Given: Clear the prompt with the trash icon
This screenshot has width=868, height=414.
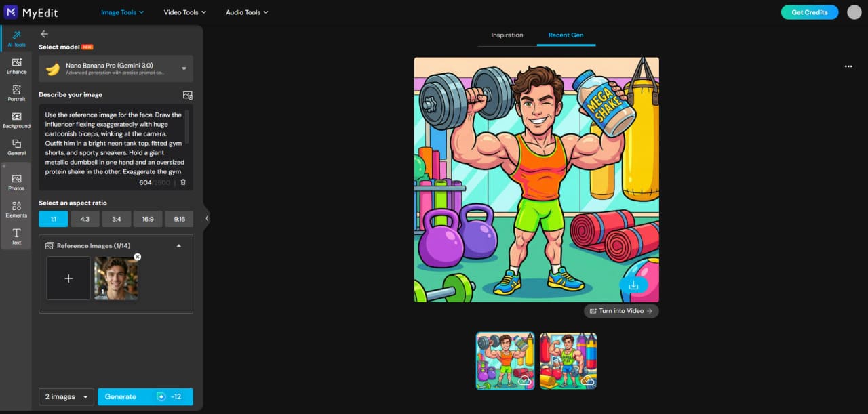Looking at the screenshot, I should [x=183, y=182].
